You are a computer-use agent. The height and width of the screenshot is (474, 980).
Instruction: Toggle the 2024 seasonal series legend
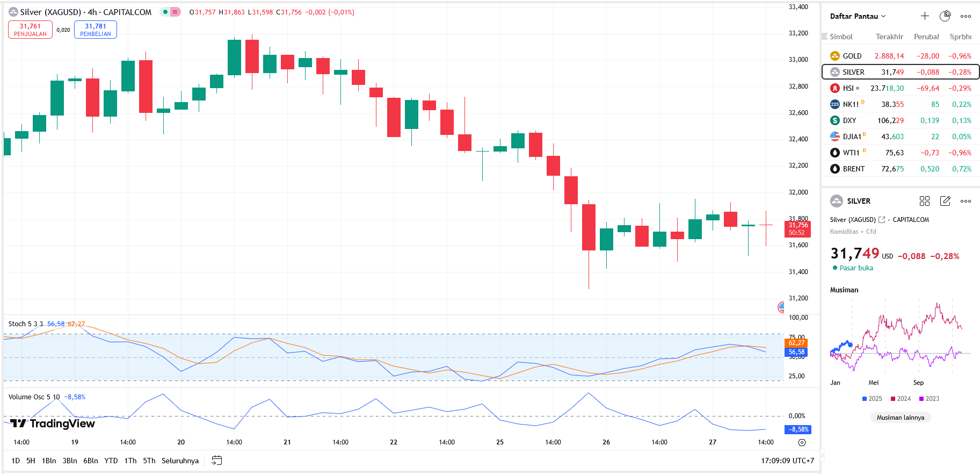pos(901,399)
